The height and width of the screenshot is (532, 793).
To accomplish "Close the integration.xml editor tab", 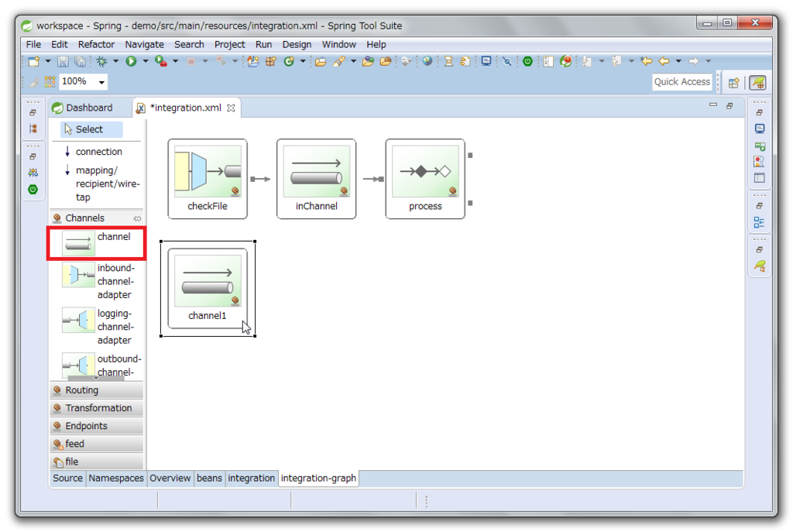I will [x=231, y=108].
